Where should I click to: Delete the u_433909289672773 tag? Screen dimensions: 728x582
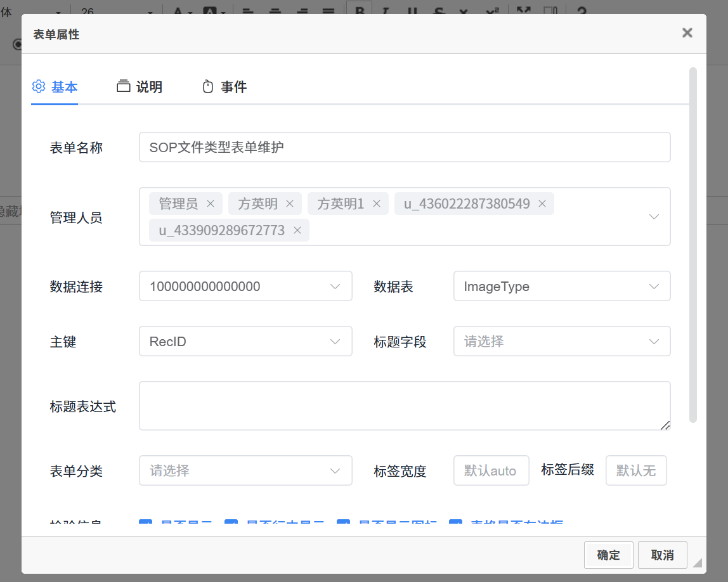[x=297, y=230]
